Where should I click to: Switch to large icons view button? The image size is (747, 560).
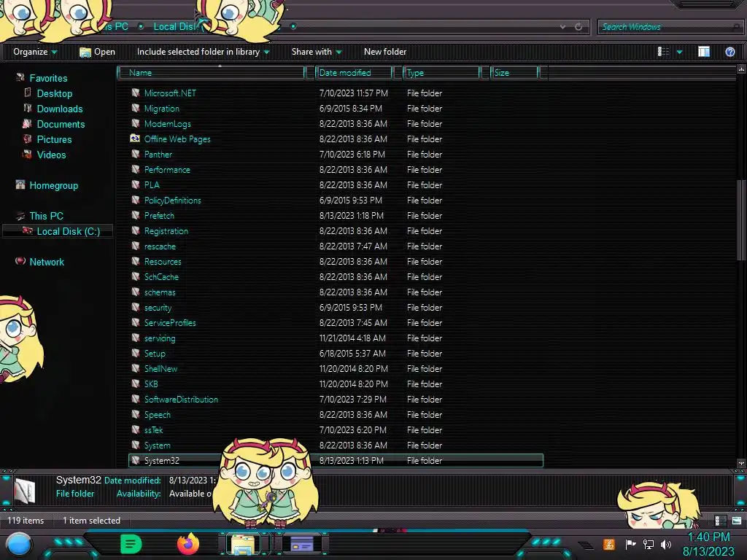point(737,521)
